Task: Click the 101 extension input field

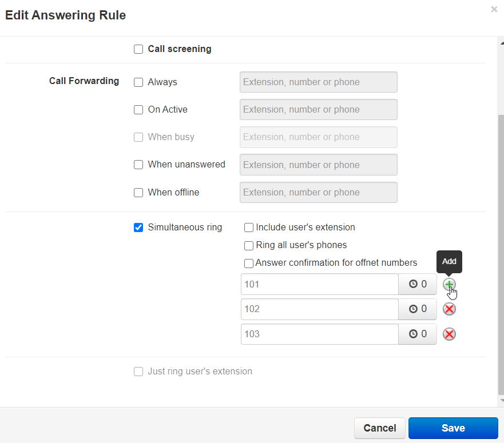Action: [319, 284]
